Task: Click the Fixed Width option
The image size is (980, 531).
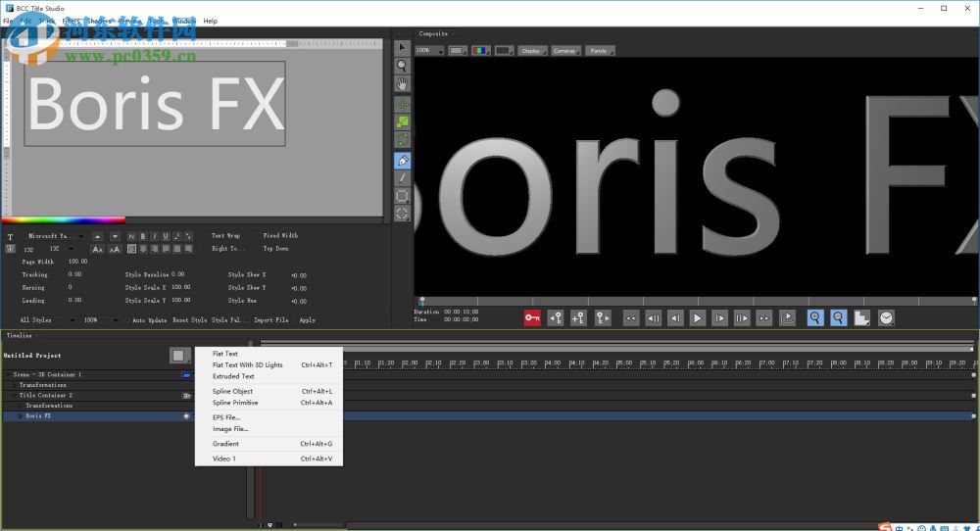Action: (x=280, y=236)
